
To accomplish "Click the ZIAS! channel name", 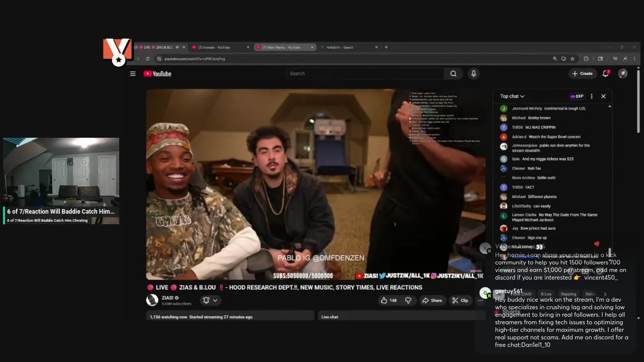I will pos(168,298).
